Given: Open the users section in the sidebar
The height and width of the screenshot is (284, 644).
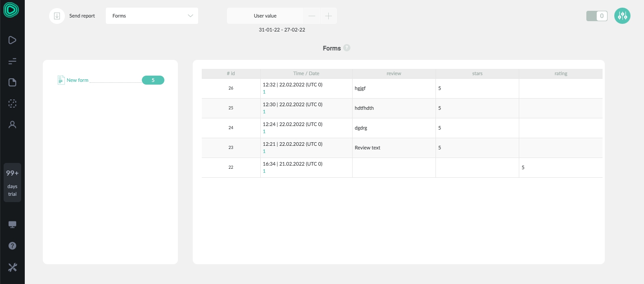Looking at the screenshot, I should point(12,125).
